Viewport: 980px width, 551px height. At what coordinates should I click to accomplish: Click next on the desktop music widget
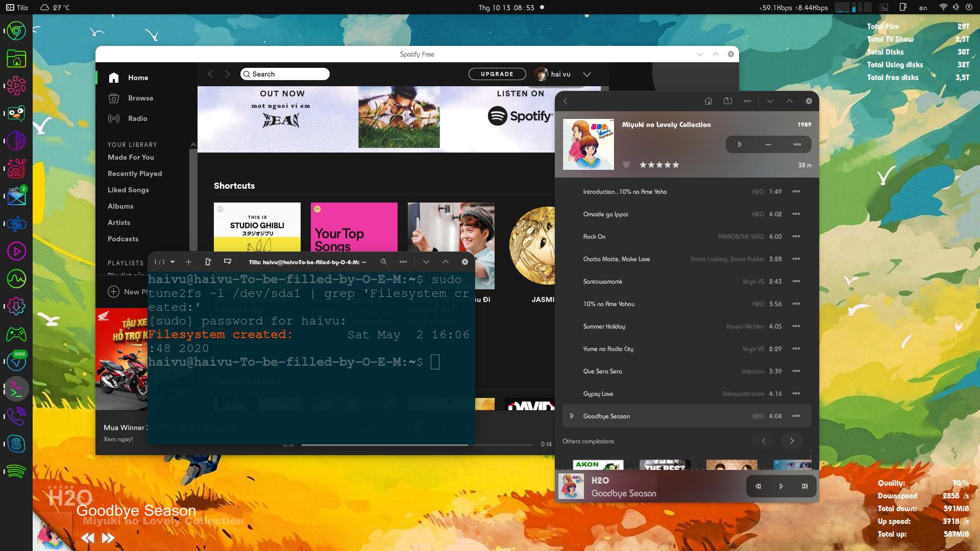point(108,538)
